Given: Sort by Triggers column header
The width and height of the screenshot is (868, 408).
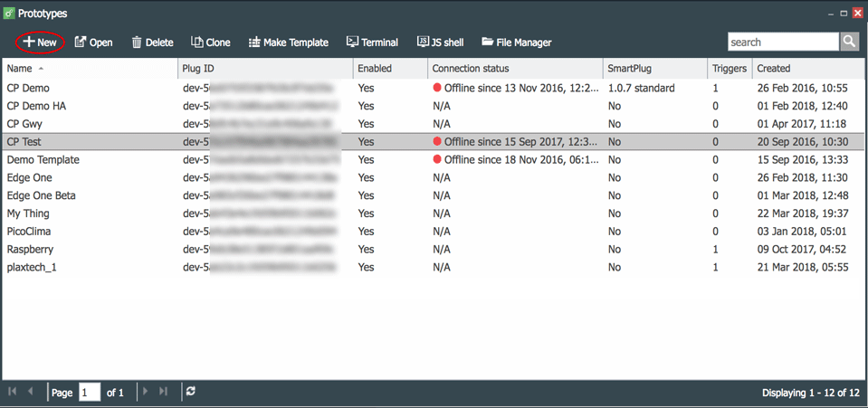Looking at the screenshot, I should point(730,69).
